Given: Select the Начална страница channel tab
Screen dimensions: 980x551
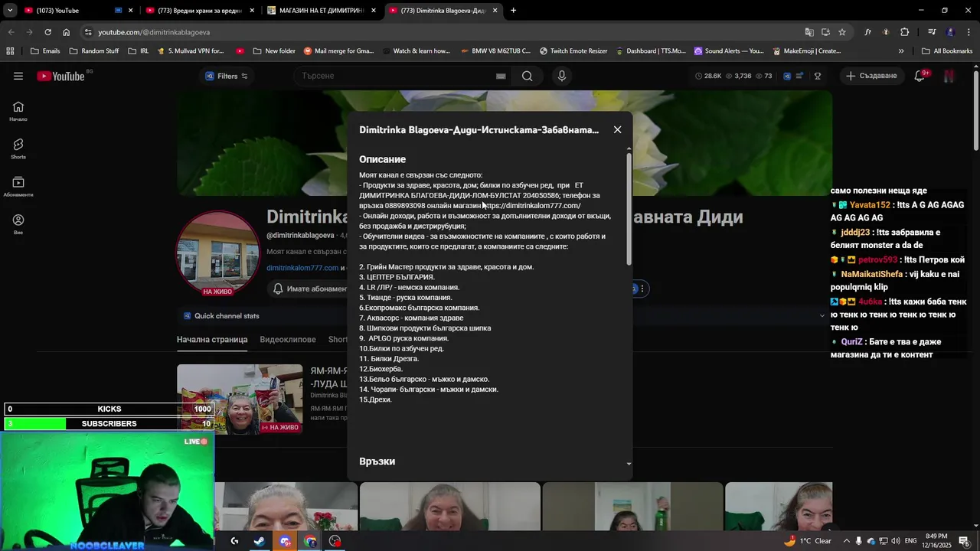Looking at the screenshot, I should 212,340.
